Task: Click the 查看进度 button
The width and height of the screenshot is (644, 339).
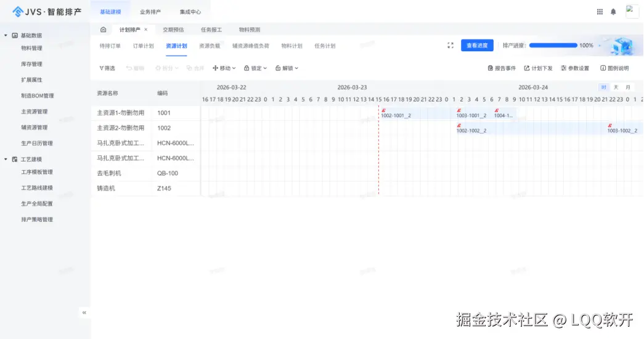Action: [x=477, y=46]
